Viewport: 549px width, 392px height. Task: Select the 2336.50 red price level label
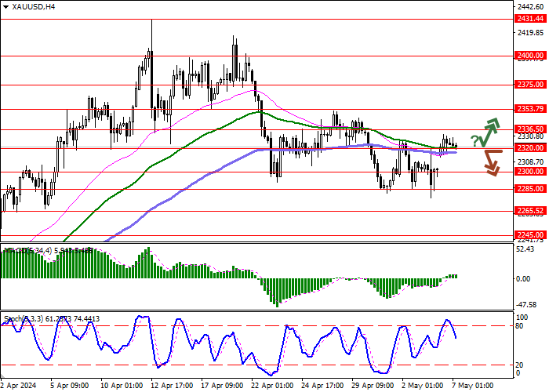coord(530,129)
